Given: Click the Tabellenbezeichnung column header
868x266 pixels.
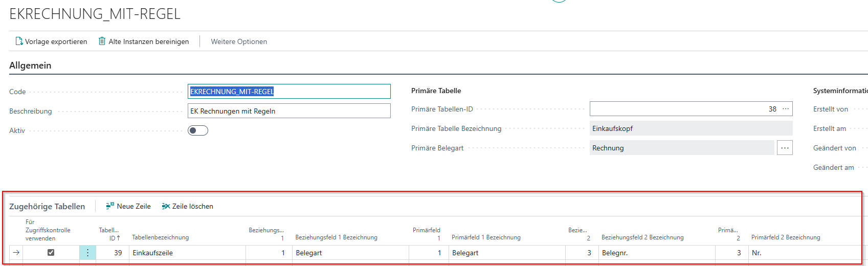Looking at the screenshot, I should click(x=161, y=237).
